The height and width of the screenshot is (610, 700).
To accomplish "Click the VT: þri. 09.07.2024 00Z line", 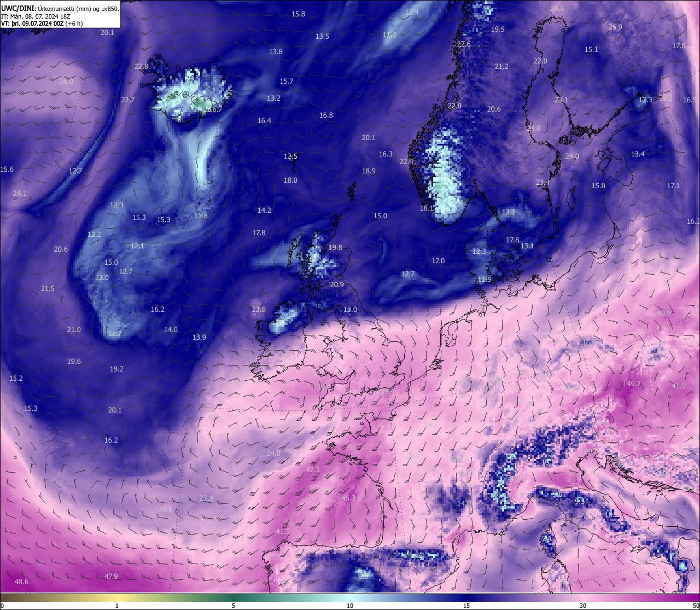I will (x=42, y=24).
